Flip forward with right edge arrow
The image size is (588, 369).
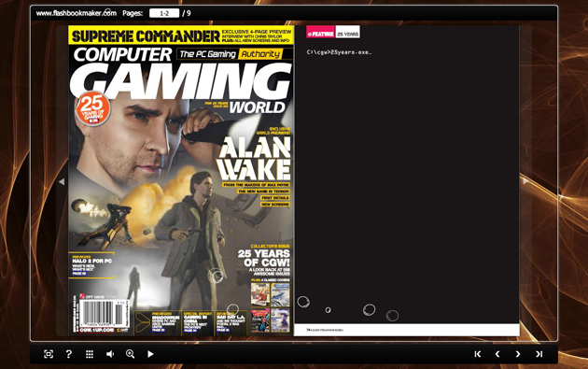tap(525, 181)
